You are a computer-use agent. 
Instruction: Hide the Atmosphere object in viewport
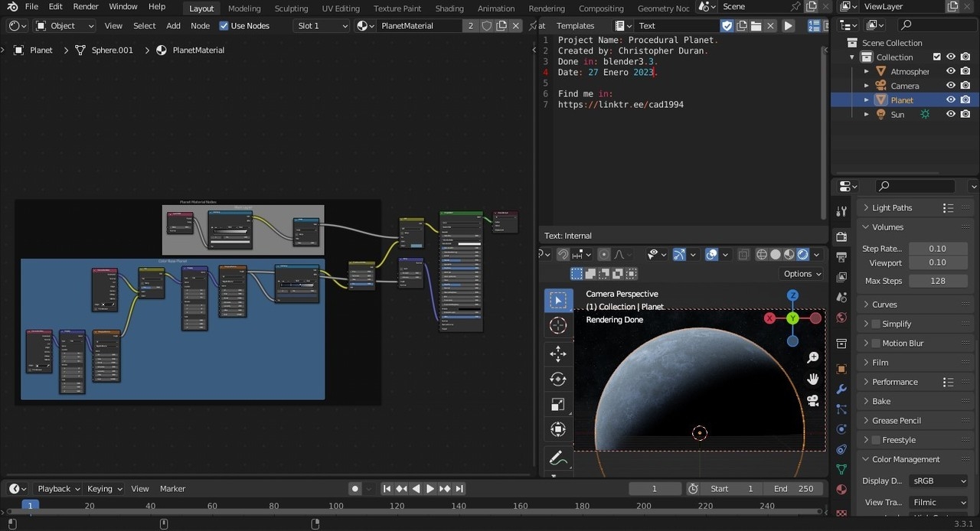[951, 71]
